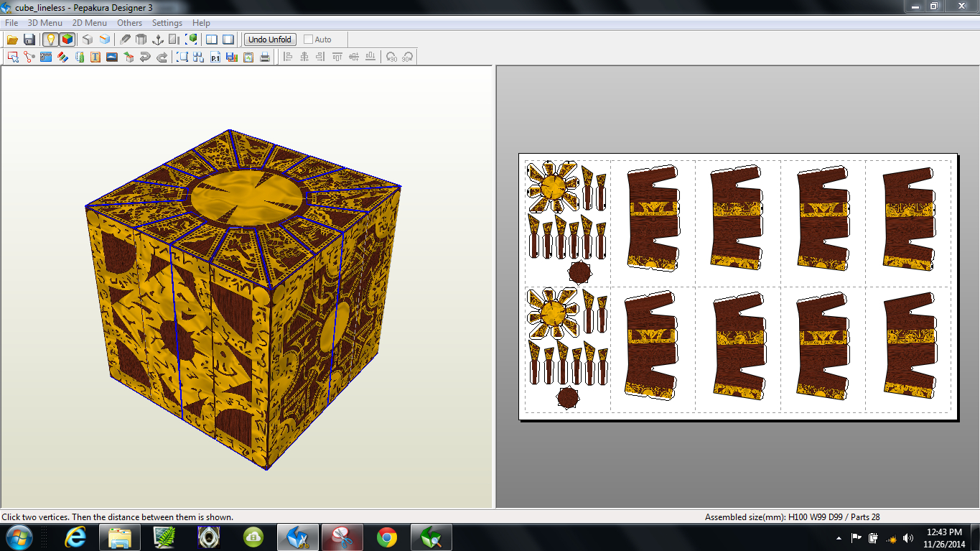Select the gray eraser-shaped tool icon
The height and width of the screenshot is (551, 980).
[x=126, y=40]
